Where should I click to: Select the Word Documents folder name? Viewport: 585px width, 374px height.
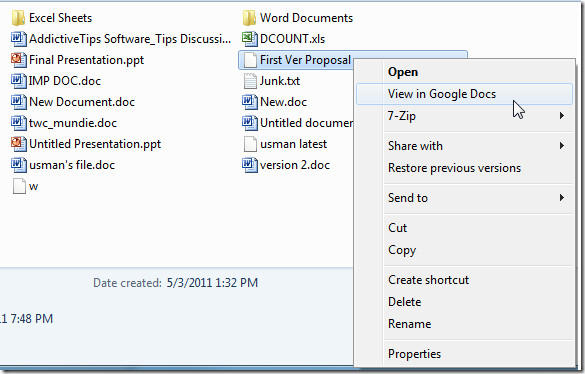tap(306, 18)
